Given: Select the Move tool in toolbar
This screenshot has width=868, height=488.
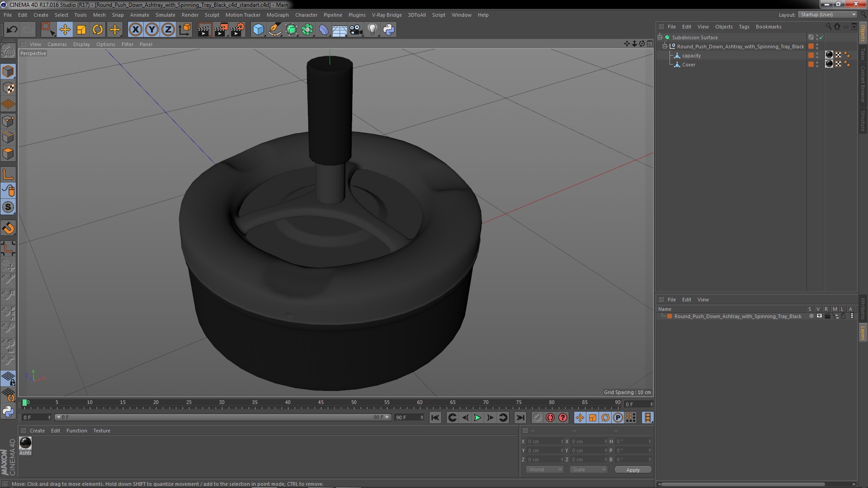Looking at the screenshot, I should pos(65,30).
